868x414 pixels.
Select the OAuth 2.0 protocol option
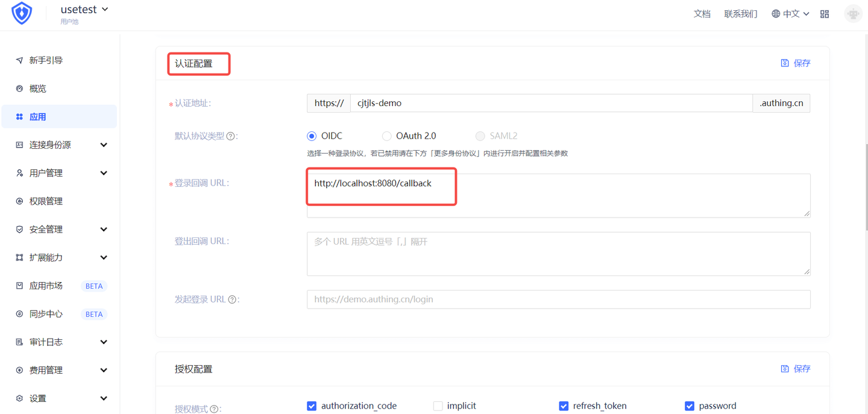click(386, 136)
